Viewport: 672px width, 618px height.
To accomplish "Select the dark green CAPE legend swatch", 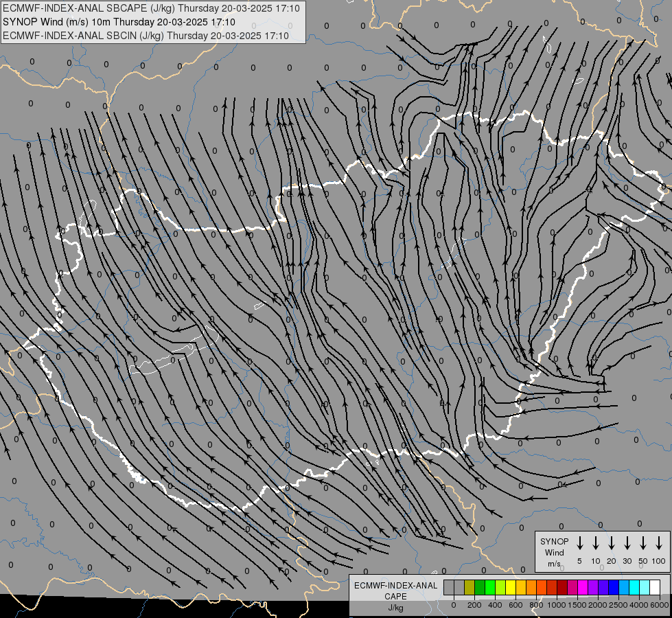I will 480,588.
